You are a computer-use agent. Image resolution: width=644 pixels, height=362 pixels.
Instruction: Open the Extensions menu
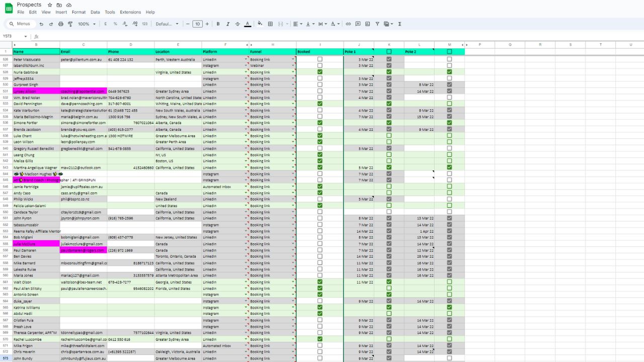pos(130,12)
